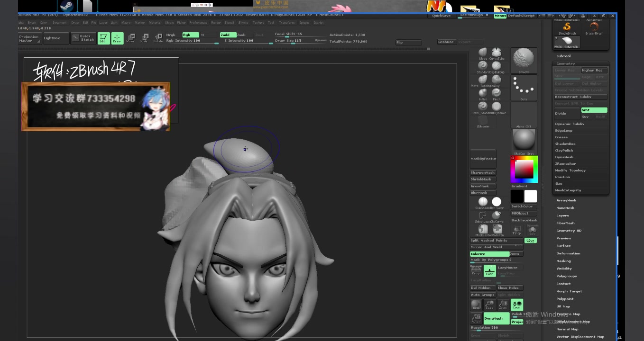Activate Rotate transform mode

click(158, 38)
